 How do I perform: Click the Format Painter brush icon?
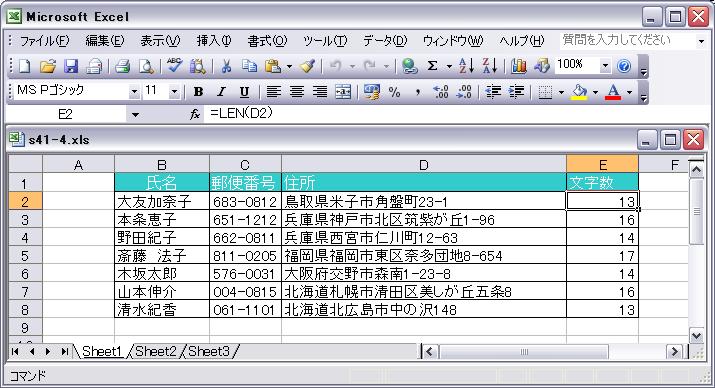pos(308,67)
